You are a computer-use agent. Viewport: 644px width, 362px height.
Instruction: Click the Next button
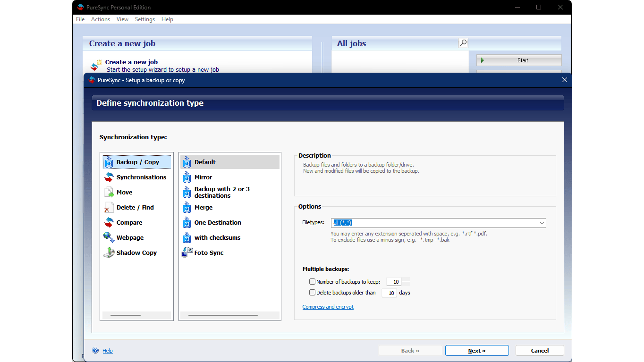click(x=477, y=351)
